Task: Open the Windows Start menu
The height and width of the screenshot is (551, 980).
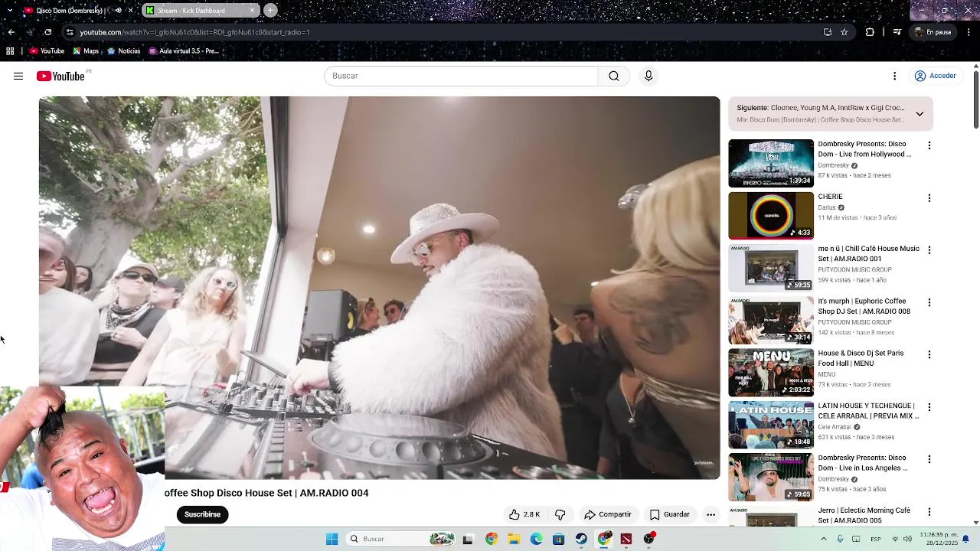Action: (332, 539)
